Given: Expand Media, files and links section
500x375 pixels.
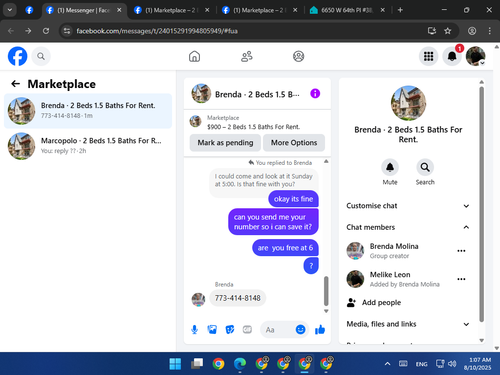Looking at the screenshot, I should click(x=408, y=324).
